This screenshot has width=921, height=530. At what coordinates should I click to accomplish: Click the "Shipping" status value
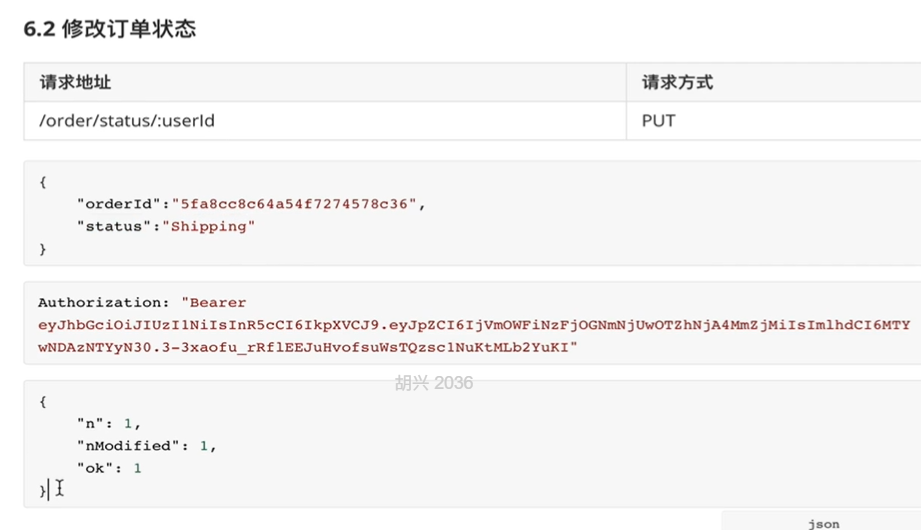(x=213, y=226)
